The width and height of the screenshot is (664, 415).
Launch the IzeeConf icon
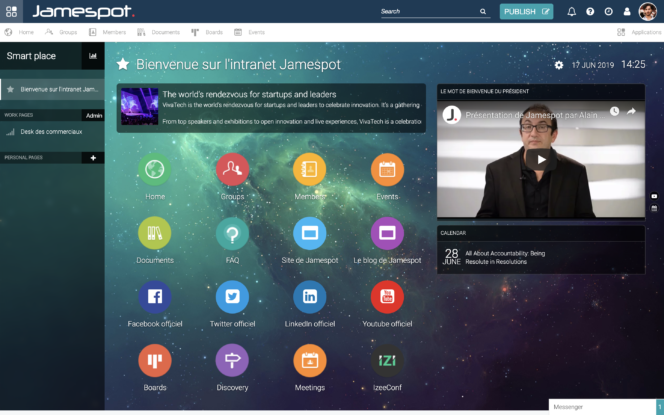387,361
